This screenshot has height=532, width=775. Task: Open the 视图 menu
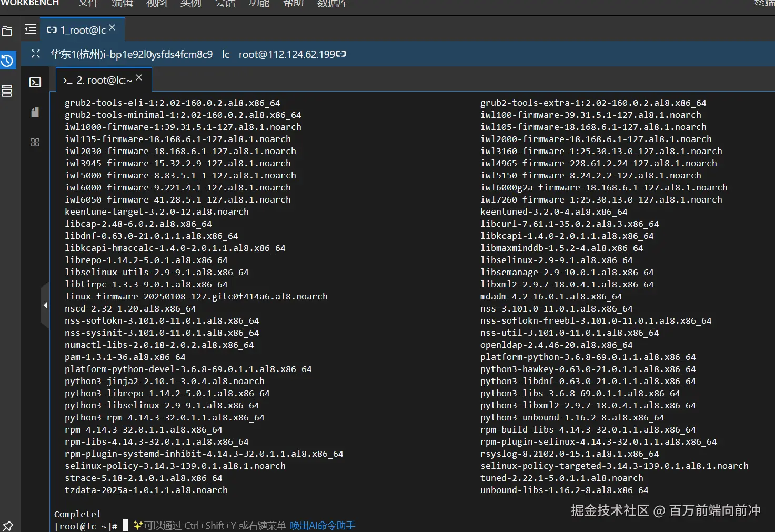[156, 3]
